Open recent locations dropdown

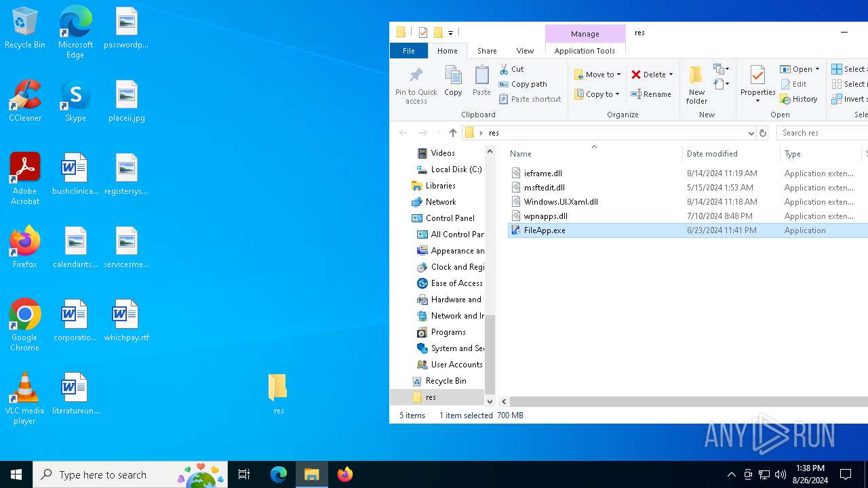pos(439,133)
